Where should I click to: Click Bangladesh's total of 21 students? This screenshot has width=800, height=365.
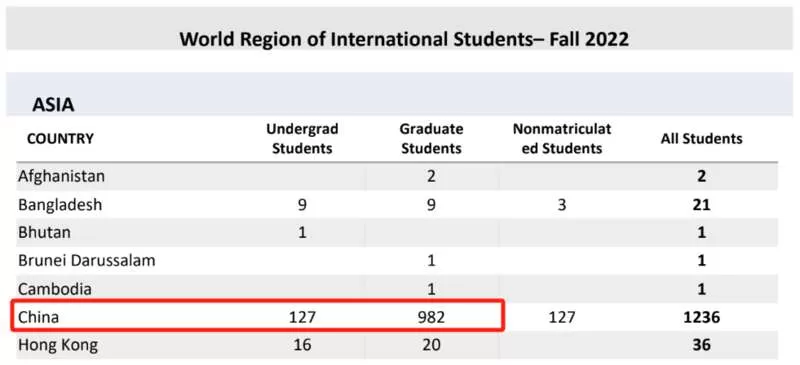[702, 205]
